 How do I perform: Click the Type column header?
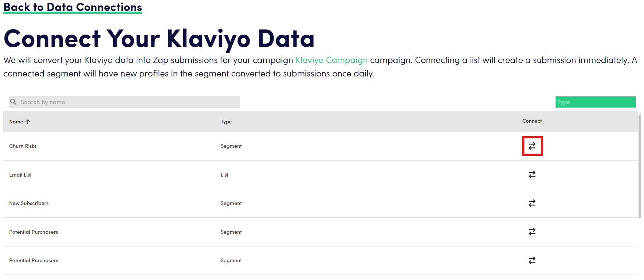pyautogui.click(x=226, y=122)
